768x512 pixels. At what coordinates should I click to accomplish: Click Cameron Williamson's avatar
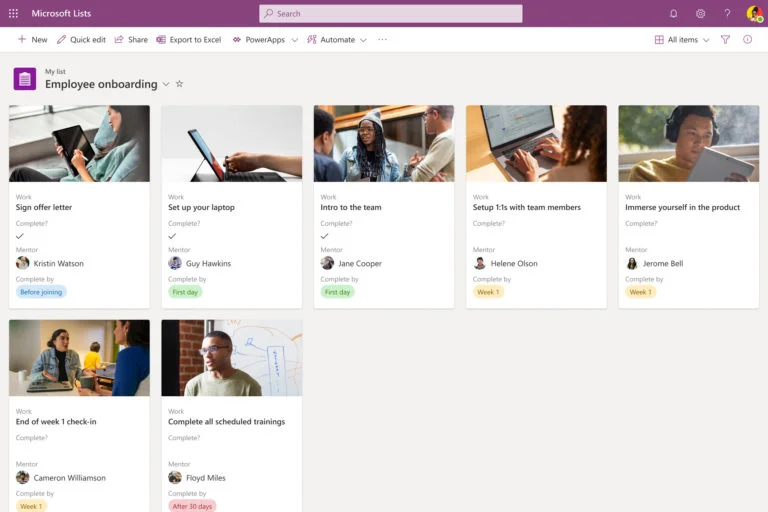tap(23, 477)
